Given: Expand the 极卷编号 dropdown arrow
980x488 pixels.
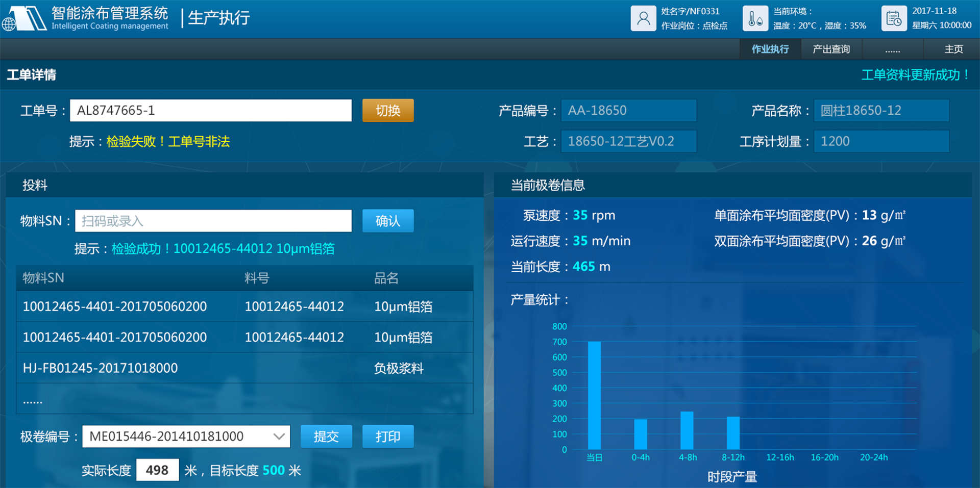Looking at the screenshot, I should 279,436.
